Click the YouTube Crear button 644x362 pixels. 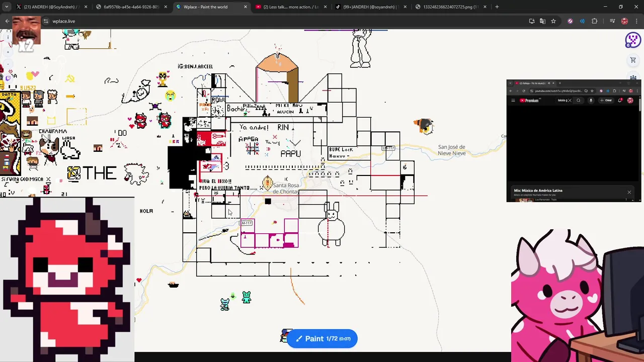pyautogui.click(x=606, y=101)
